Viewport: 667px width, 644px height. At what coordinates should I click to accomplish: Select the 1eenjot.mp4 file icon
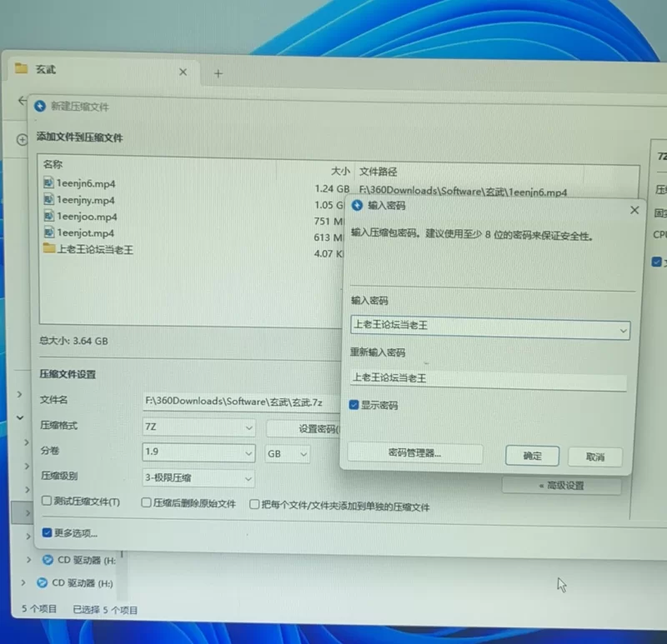click(x=48, y=232)
